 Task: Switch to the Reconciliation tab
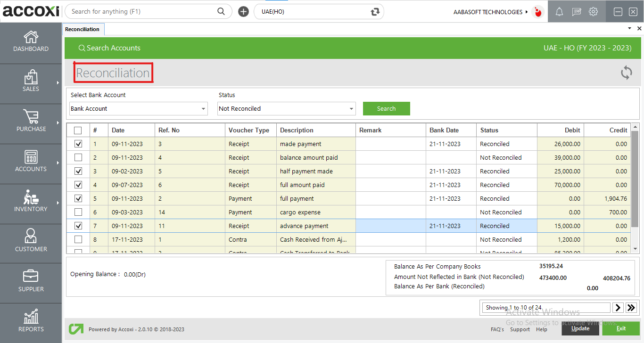(83, 29)
